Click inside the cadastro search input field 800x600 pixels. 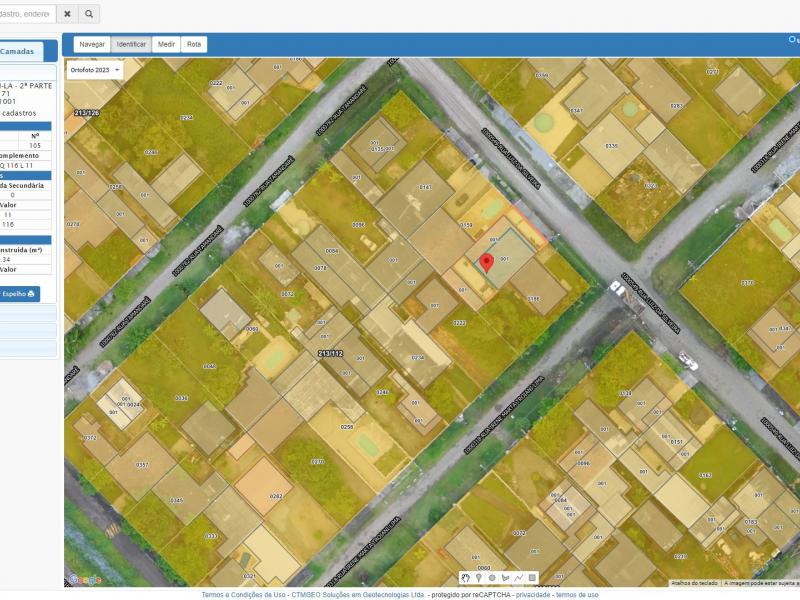[25, 14]
